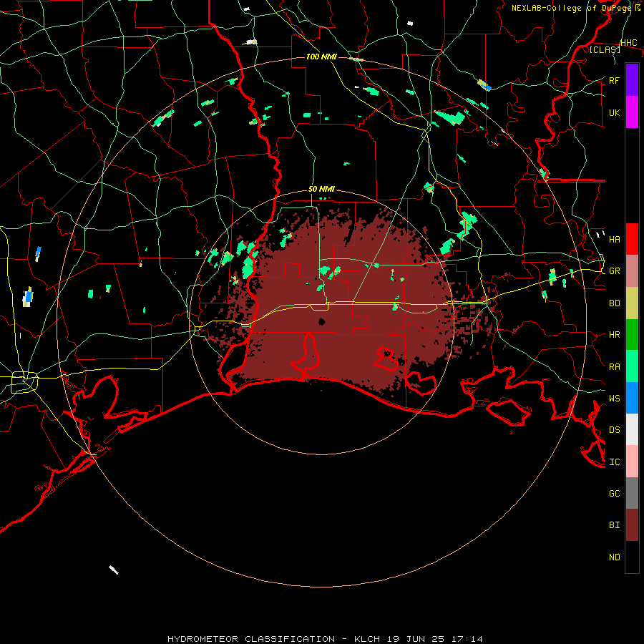Click the black radar site dot at center
The width and height of the screenshot is (644, 644).
[321, 321]
